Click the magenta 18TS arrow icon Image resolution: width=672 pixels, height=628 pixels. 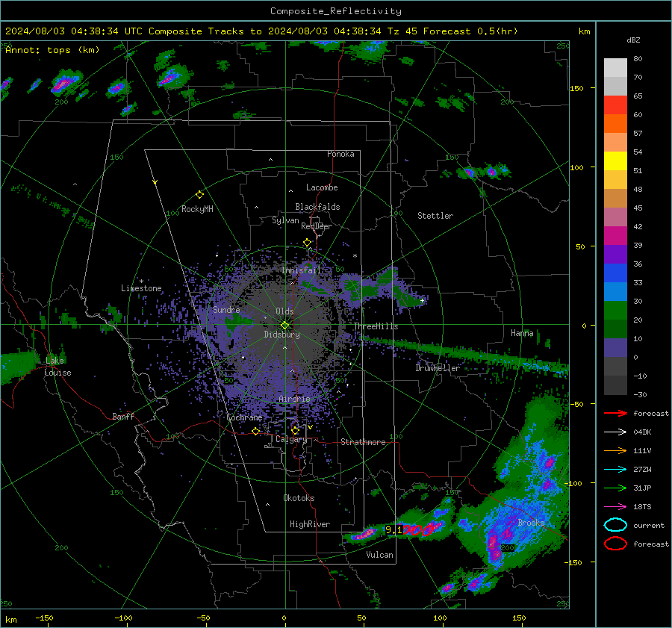tap(615, 507)
